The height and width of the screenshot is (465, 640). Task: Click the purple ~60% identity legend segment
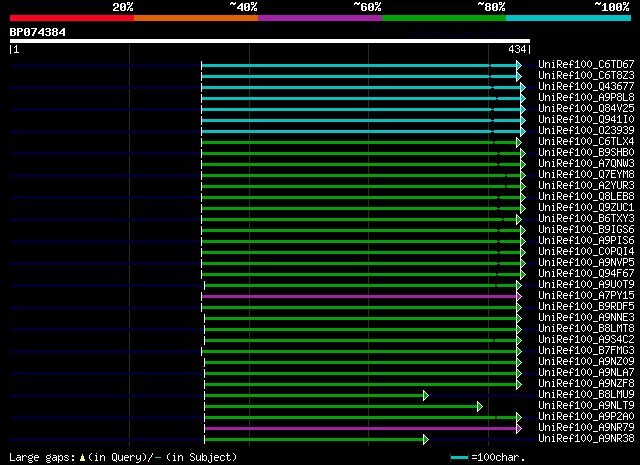tap(320, 18)
